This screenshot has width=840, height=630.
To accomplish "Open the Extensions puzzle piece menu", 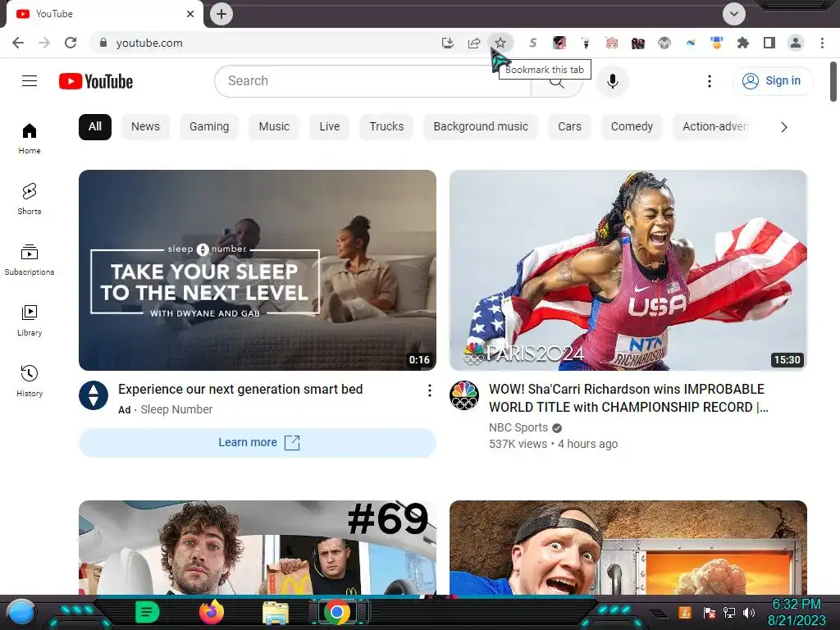I will 742,43.
